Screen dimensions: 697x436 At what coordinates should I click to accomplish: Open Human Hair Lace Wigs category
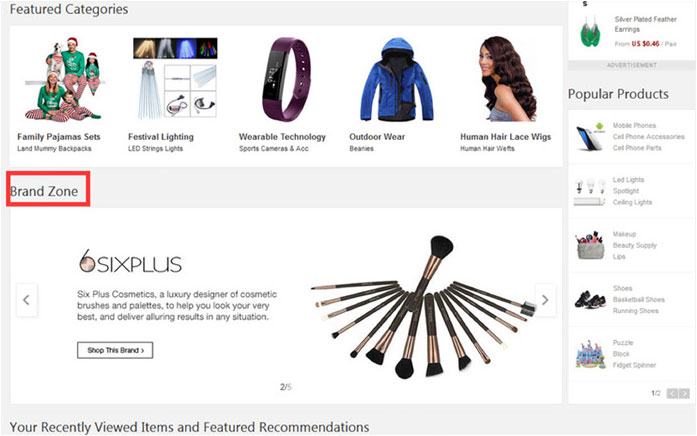pos(505,137)
